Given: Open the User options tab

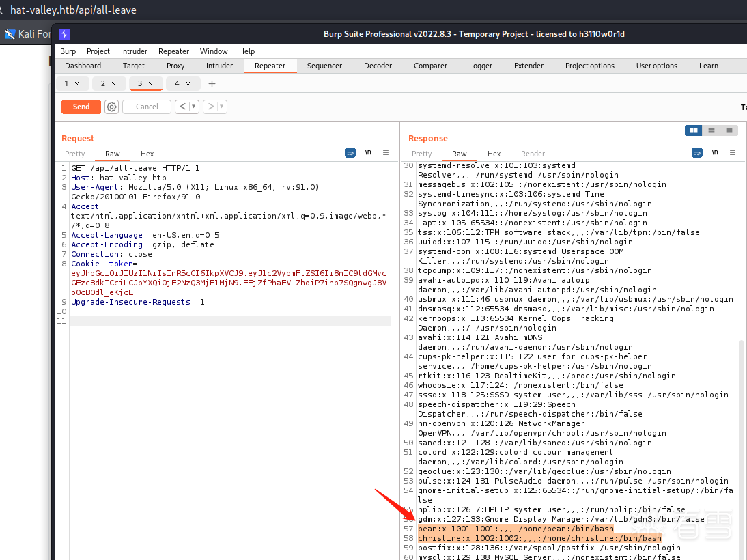Looking at the screenshot, I should point(656,66).
